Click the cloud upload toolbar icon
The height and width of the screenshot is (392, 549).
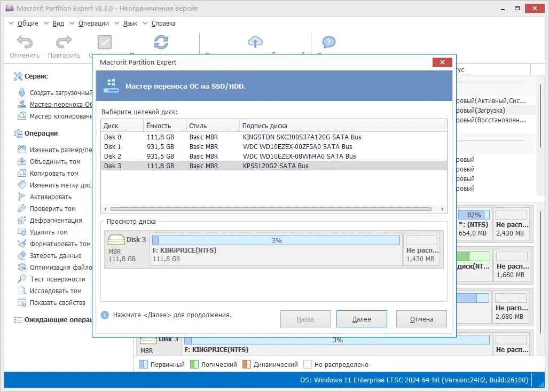tap(255, 42)
